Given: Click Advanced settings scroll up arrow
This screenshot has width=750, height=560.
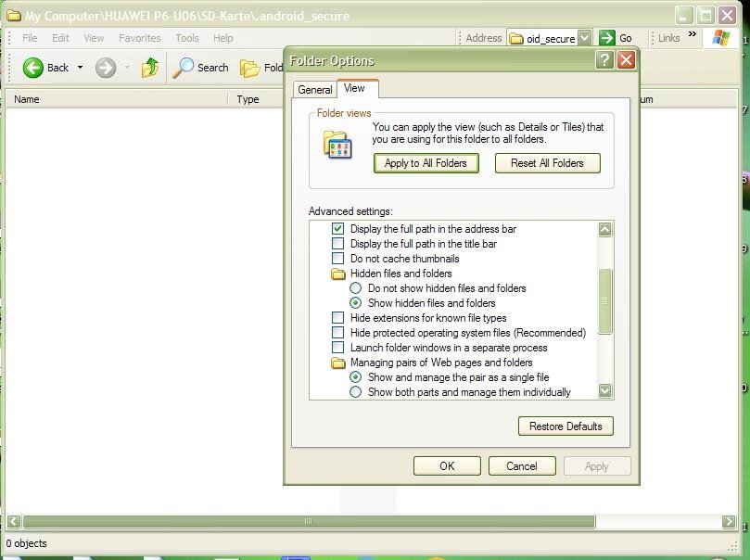Looking at the screenshot, I should coord(604,230).
